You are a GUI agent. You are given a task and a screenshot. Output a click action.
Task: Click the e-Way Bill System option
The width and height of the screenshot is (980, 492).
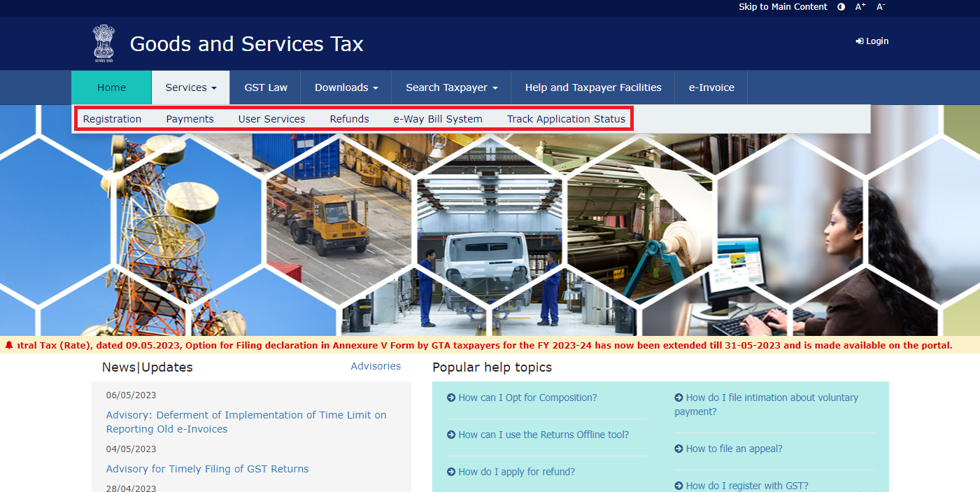click(438, 119)
